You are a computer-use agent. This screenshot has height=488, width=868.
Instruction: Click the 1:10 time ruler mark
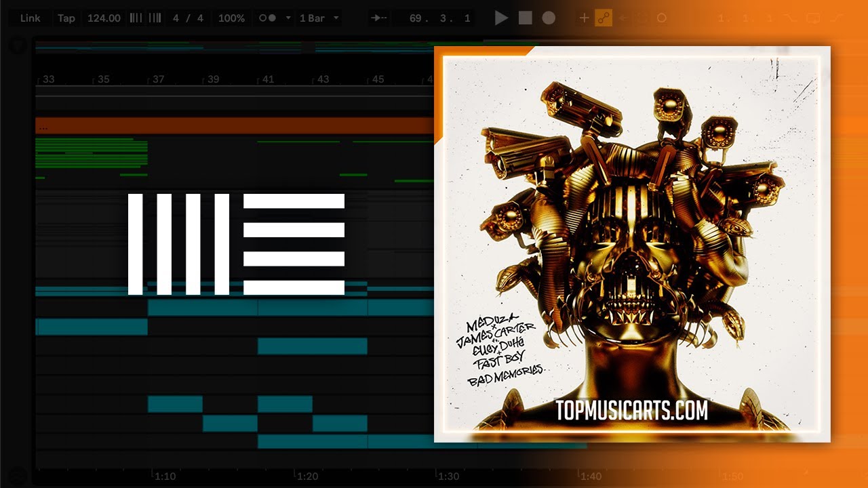165,476
